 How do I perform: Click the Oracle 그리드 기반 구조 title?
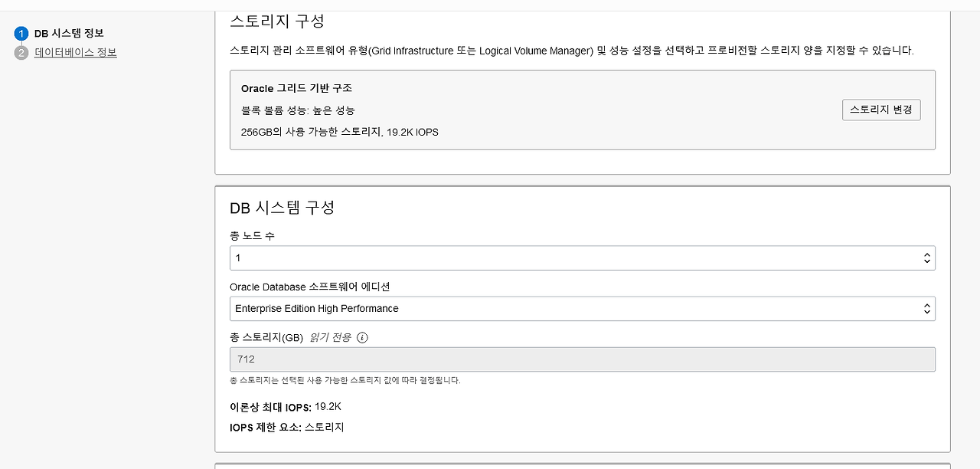click(x=296, y=89)
